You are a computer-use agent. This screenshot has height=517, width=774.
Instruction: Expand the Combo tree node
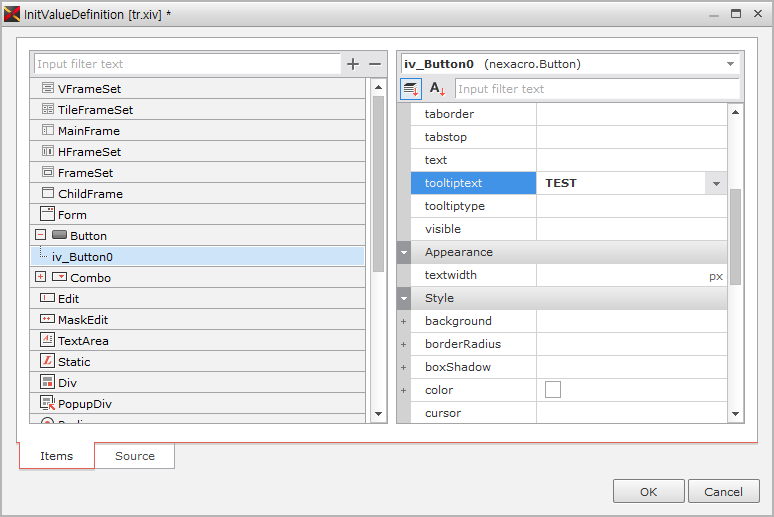[x=40, y=277]
